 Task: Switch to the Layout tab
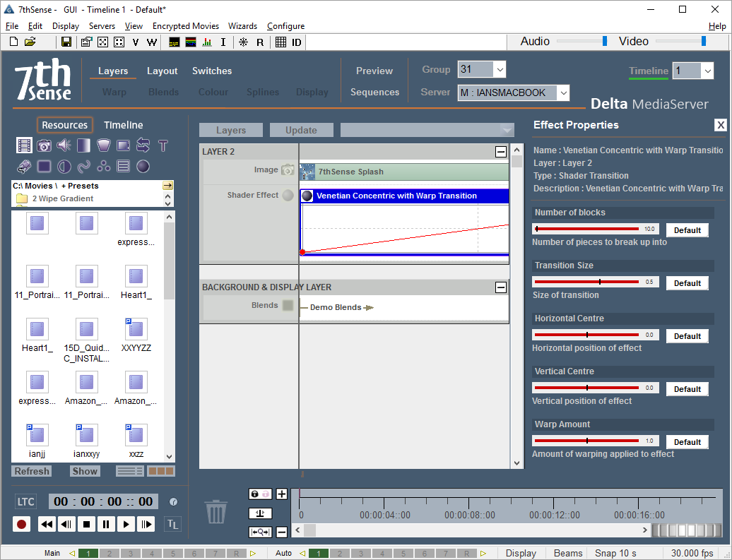[162, 71]
